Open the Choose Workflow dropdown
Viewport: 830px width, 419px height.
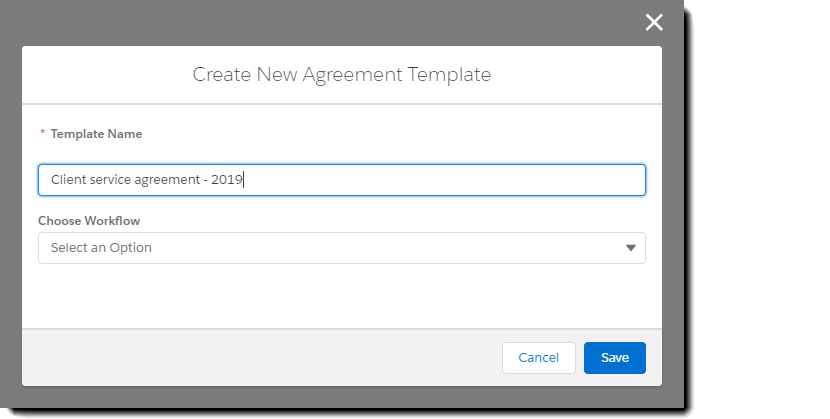click(x=341, y=248)
